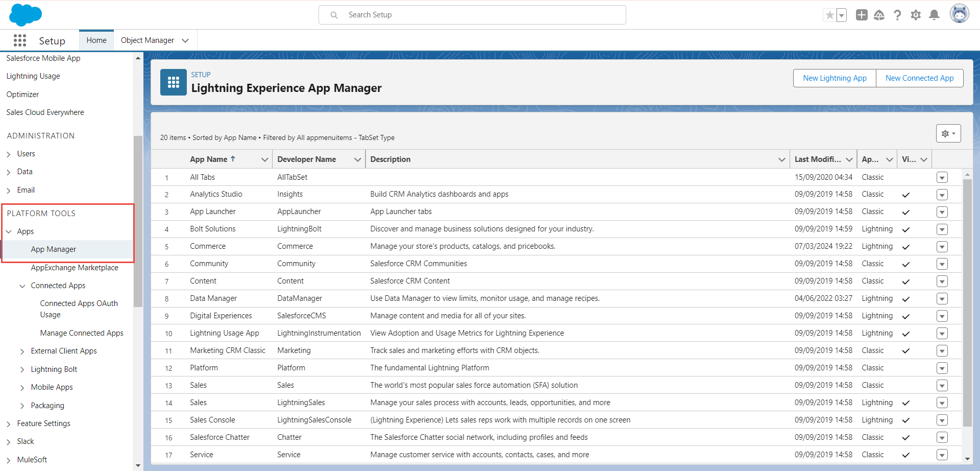Open AppExchange Marketplace in sidebar
The height and width of the screenshot is (471, 980).
click(x=75, y=268)
